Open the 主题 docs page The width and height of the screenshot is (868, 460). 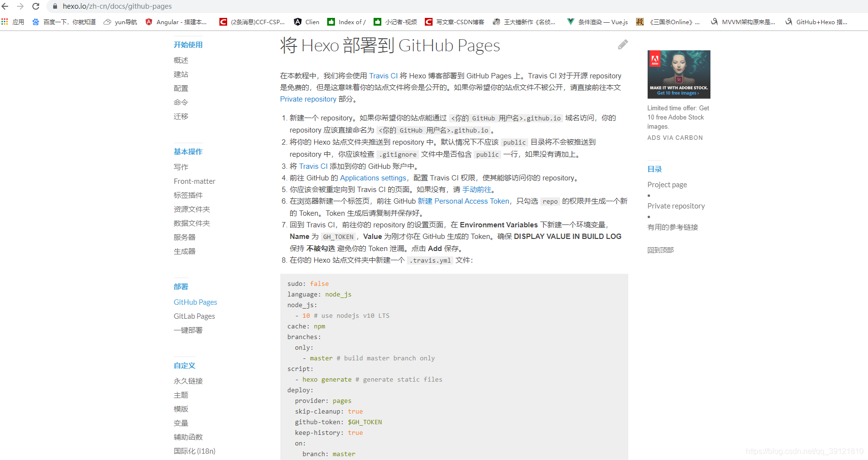(x=181, y=395)
